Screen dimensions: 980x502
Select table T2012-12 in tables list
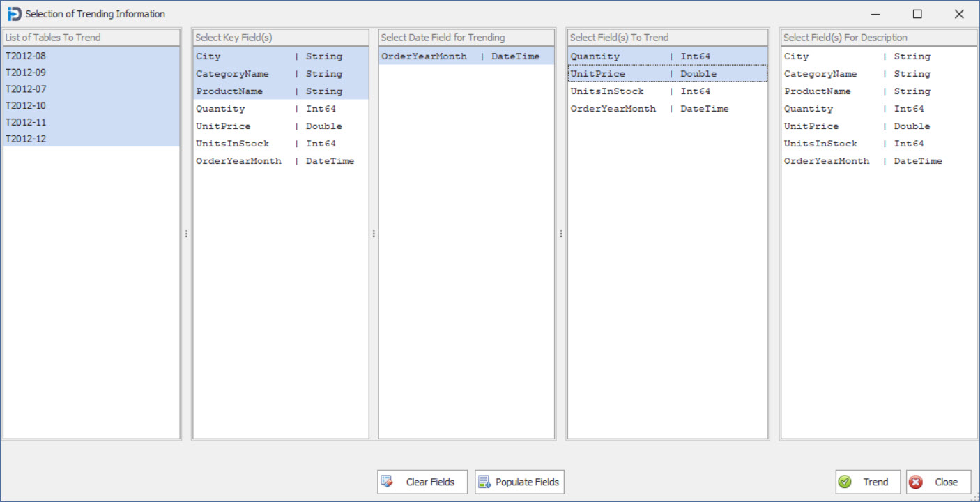point(26,139)
